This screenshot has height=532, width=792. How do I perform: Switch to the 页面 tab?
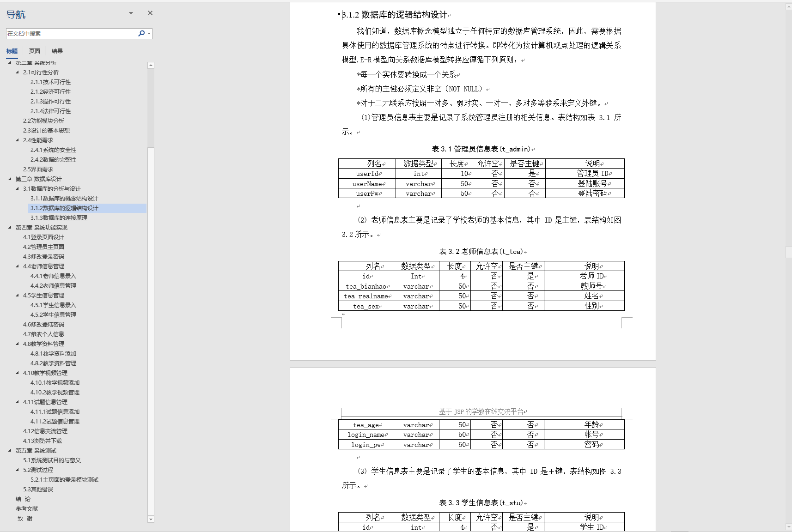34,51
